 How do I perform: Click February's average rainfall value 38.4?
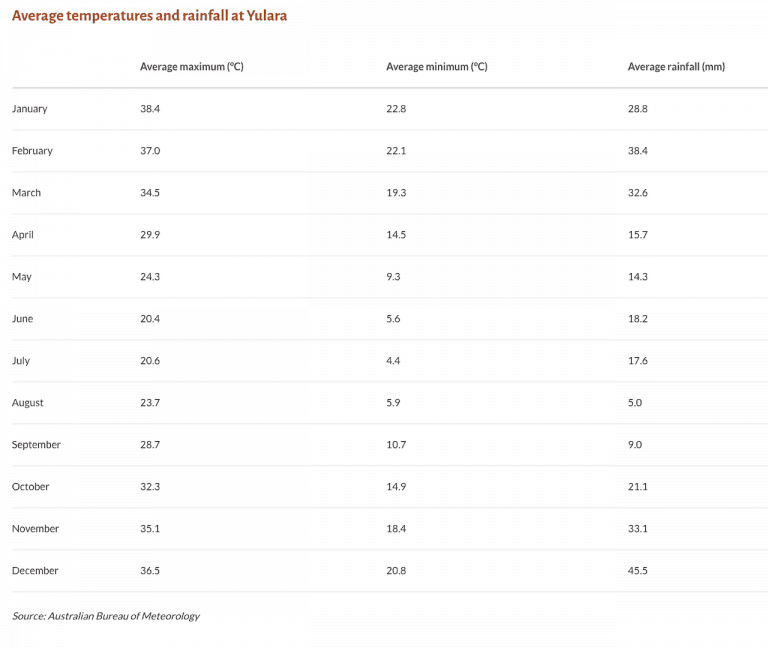(638, 151)
